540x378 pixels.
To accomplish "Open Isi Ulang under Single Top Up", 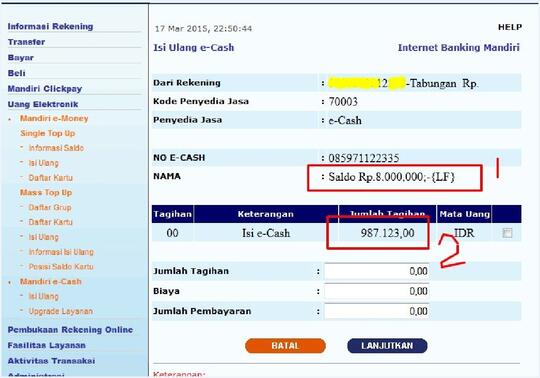I will [x=43, y=163].
